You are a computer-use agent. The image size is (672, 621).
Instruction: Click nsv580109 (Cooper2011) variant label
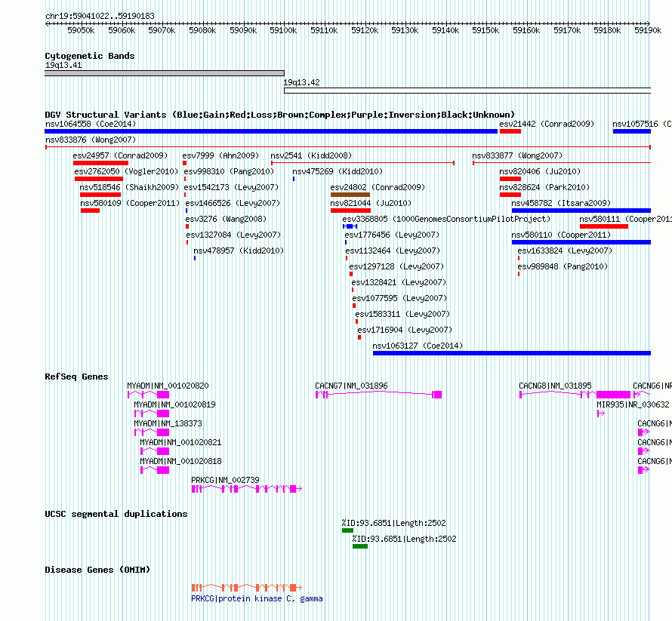tap(130, 203)
